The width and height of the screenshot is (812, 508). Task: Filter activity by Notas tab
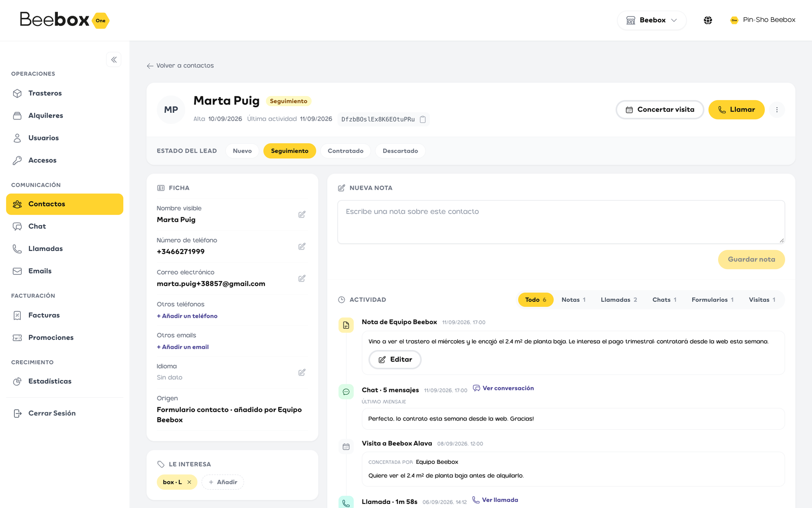click(x=573, y=300)
